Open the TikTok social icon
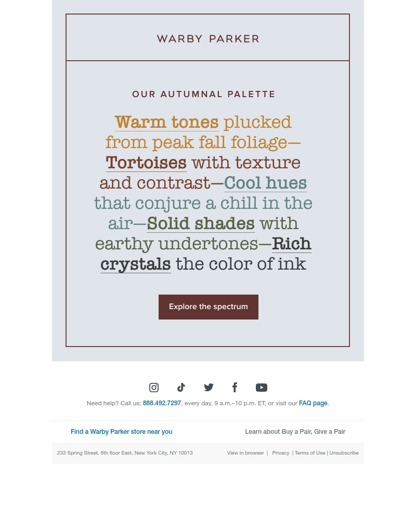The width and height of the screenshot is (416, 532). coord(181,387)
